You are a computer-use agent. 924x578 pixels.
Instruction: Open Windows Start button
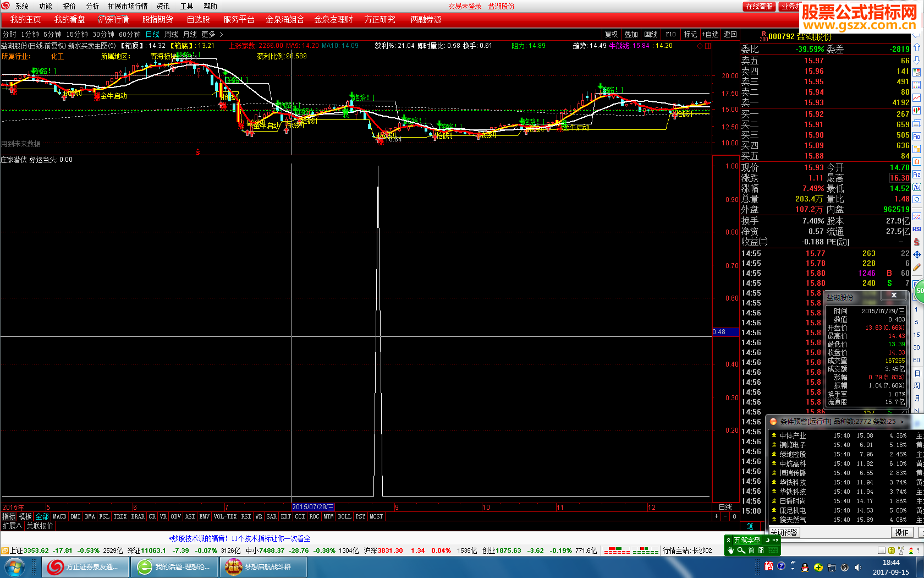pos(14,567)
